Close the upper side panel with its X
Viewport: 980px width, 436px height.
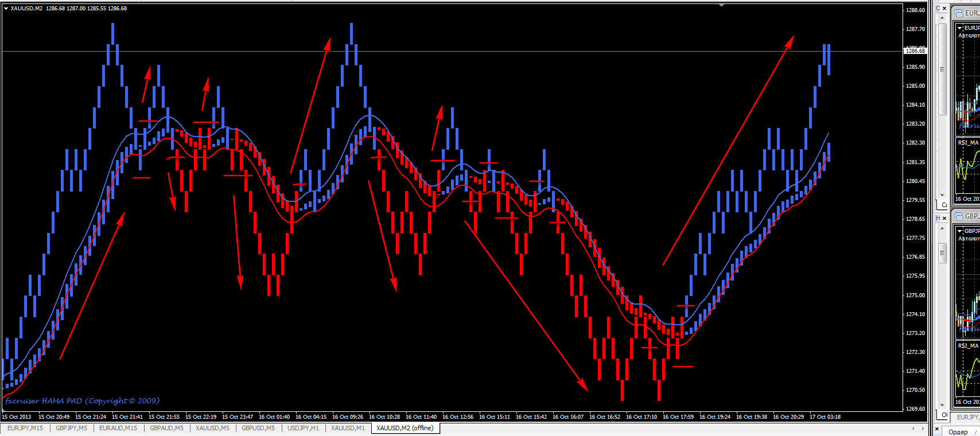point(944,8)
